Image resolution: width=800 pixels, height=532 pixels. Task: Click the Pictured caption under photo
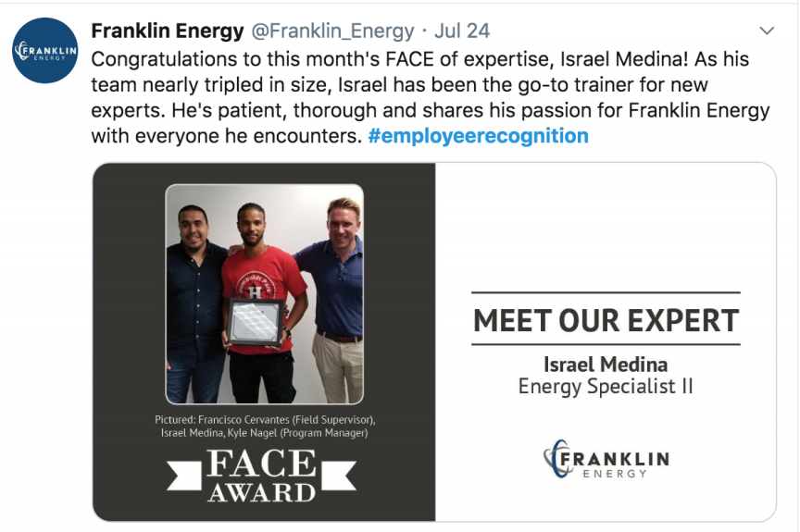[x=265, y=426]
